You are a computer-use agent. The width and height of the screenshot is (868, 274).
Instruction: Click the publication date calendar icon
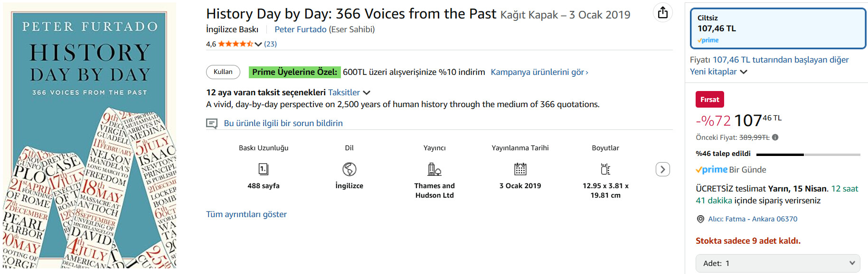520,169
